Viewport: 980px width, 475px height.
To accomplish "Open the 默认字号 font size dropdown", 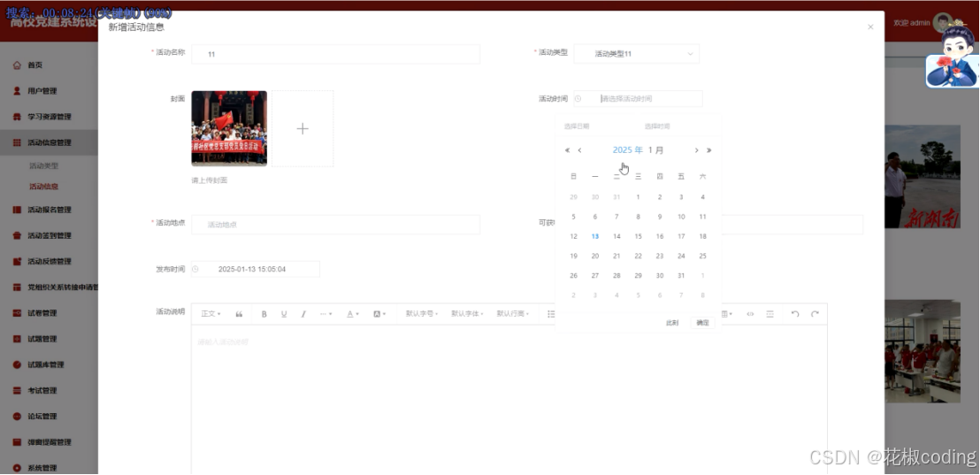I will pos(422,314).
